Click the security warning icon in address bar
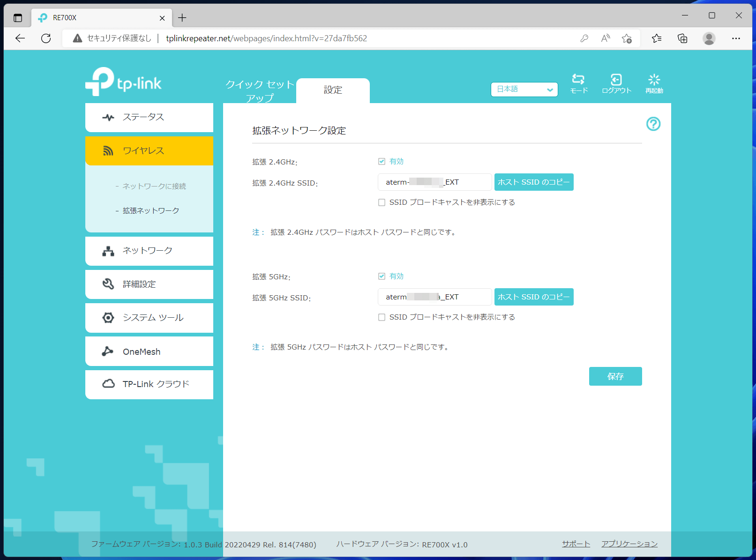756x560 pixels. tap(78, 38)
